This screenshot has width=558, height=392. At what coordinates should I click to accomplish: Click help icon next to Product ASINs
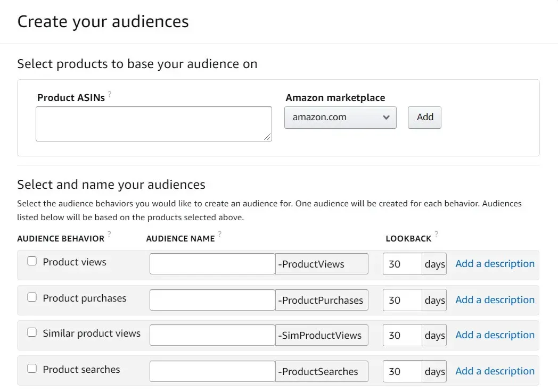110,95
